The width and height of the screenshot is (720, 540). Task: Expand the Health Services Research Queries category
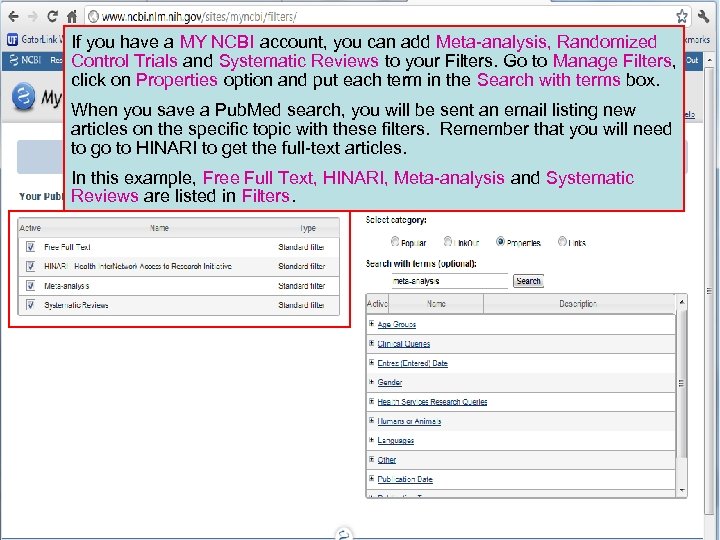click(371, 401)
